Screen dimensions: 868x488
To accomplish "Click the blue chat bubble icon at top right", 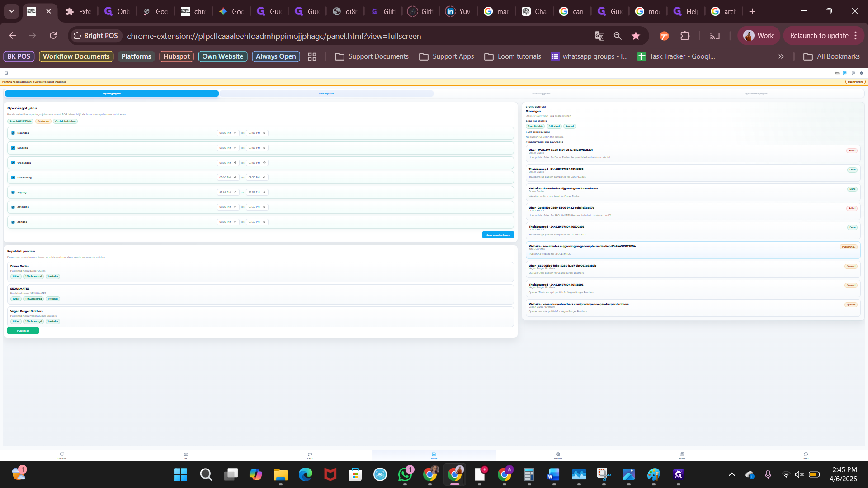I will (845, 73).
